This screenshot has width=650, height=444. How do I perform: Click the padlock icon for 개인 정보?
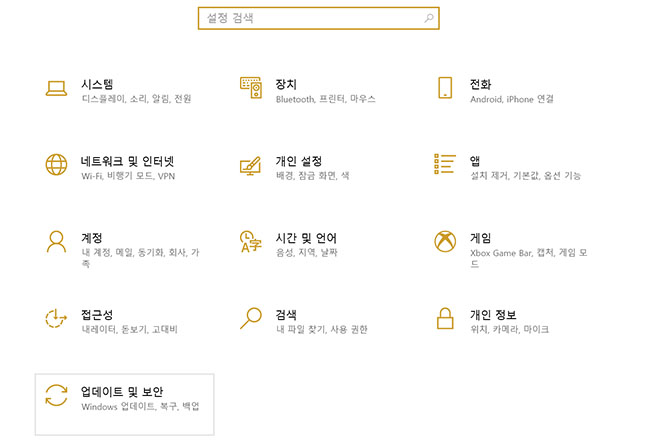(x=446, y=319)
